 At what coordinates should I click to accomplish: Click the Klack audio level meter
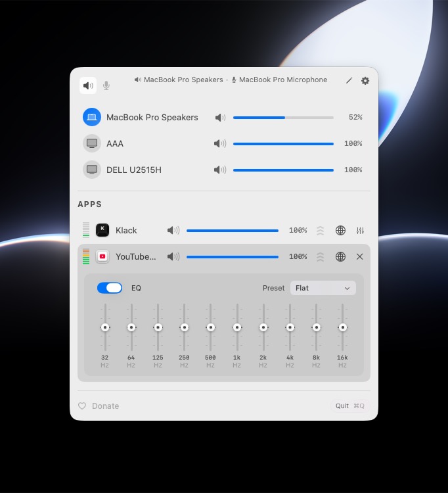tap(86, 230)
